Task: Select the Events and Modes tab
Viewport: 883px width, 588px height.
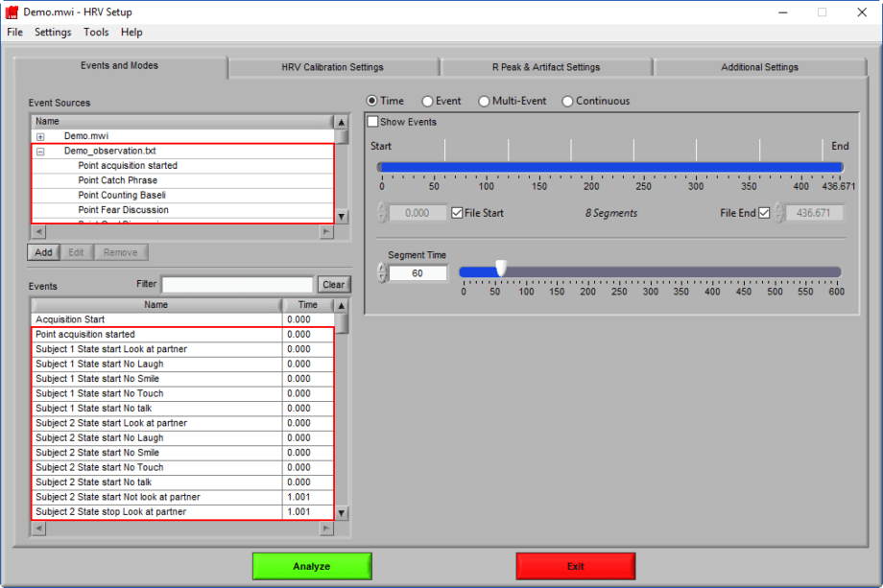Action: tap(119, 66)
